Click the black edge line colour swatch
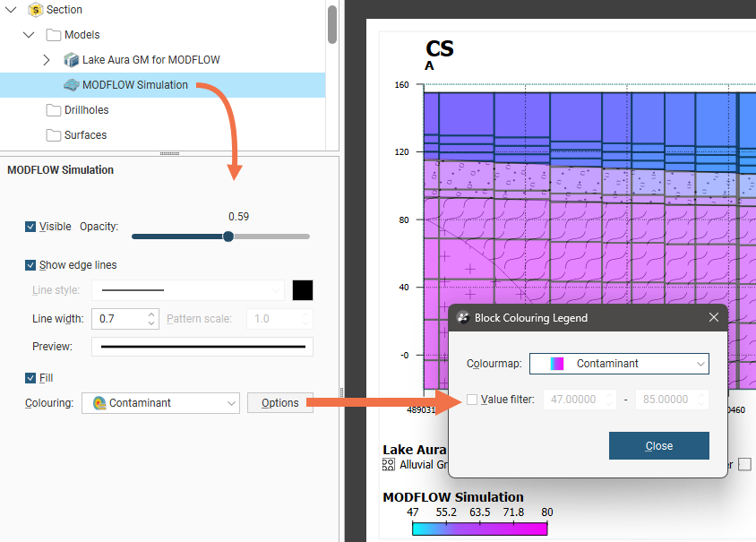 (303, 290)
